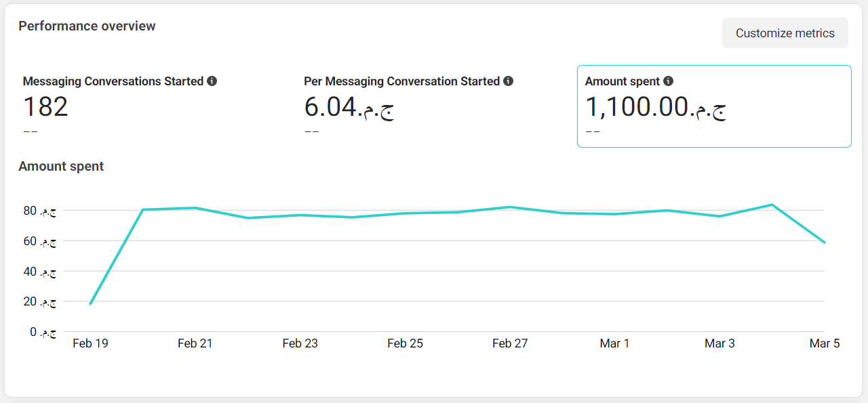Click the 1,100.00 amount spent value
This screenshot has height=403, width=868.
[x=656, y=107]
